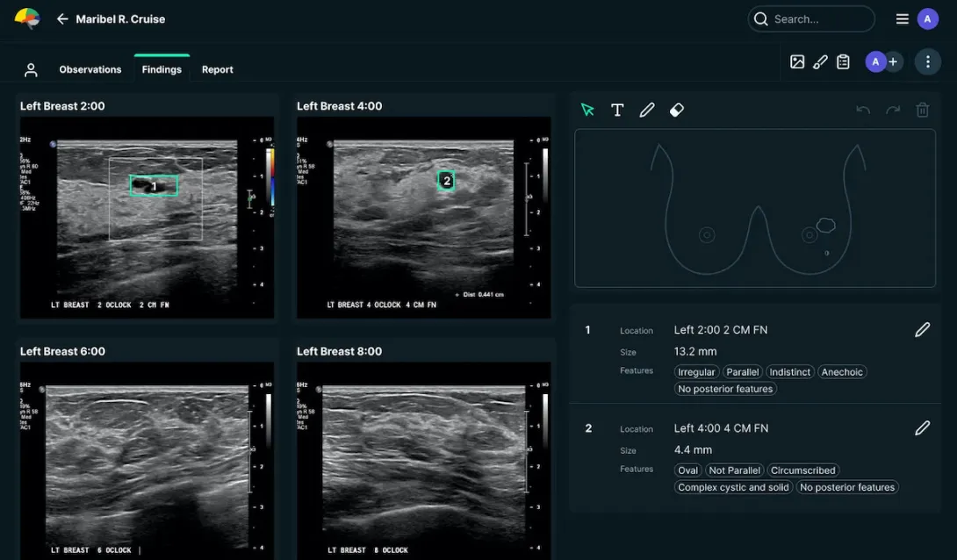957x560 pixels.
Task: Choose the Text annotation tool
Action: tap(617, 110)
